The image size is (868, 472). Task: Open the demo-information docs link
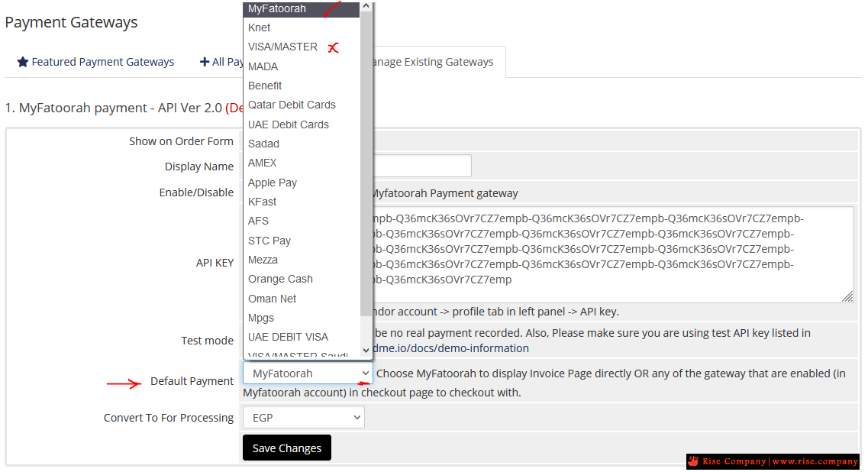[x=450, y=348]
